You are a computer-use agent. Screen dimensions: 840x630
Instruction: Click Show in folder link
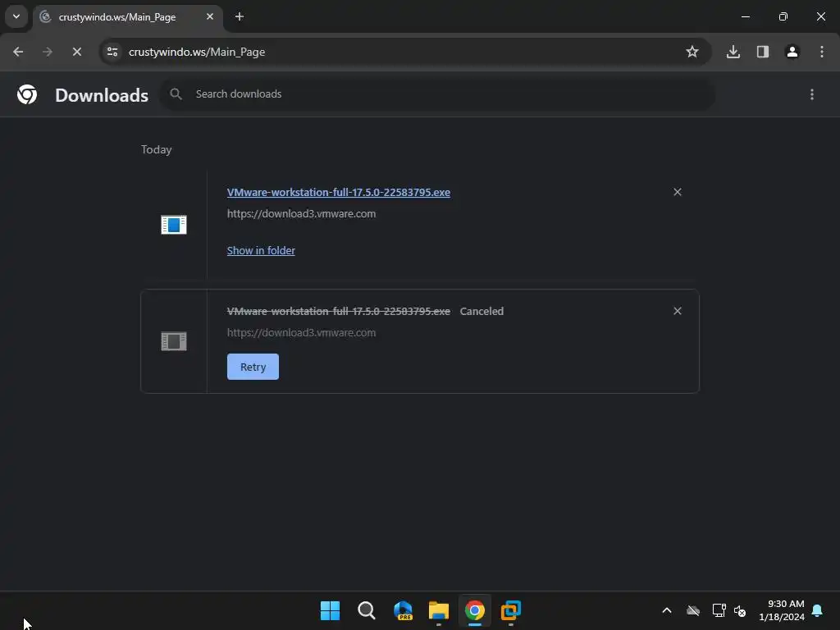[261, 251]
